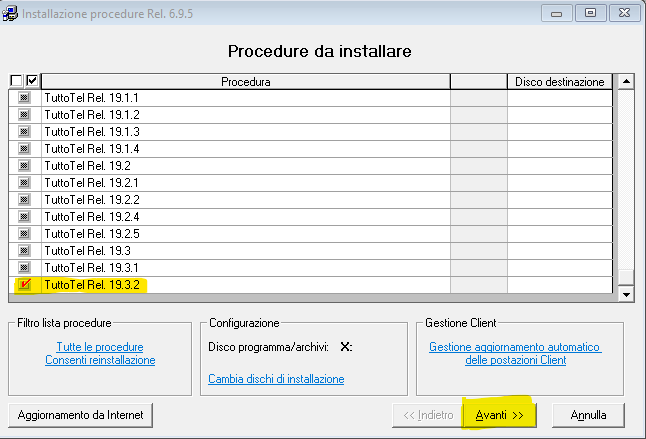Toggle the status box for TuttoTel Rel. 19.2.1
646x439 pixels.
(24, 182)
